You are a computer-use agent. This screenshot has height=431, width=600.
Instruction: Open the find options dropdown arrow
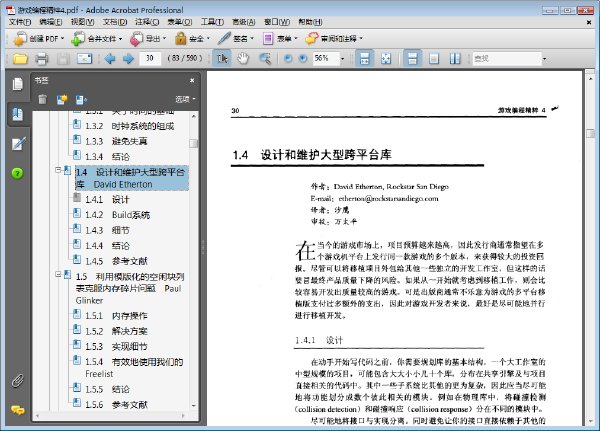[x=544, y=59]
